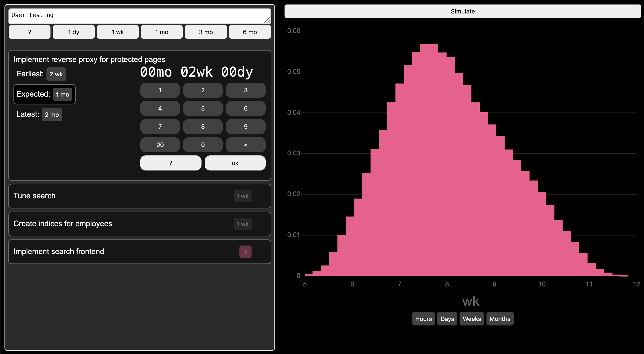Expand Create indices for employees task
The width and height of the screenshot is (644, 354).
(140, 224)
